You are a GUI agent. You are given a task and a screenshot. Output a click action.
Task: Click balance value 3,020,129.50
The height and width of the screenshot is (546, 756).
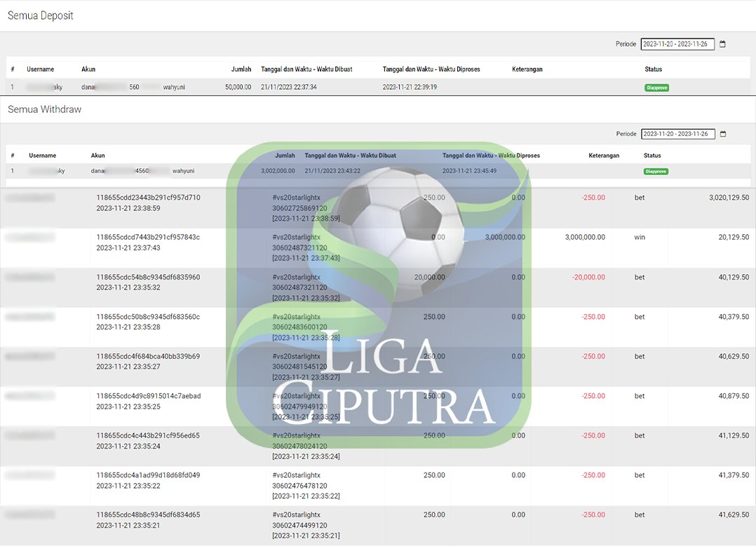pos(729,198)
